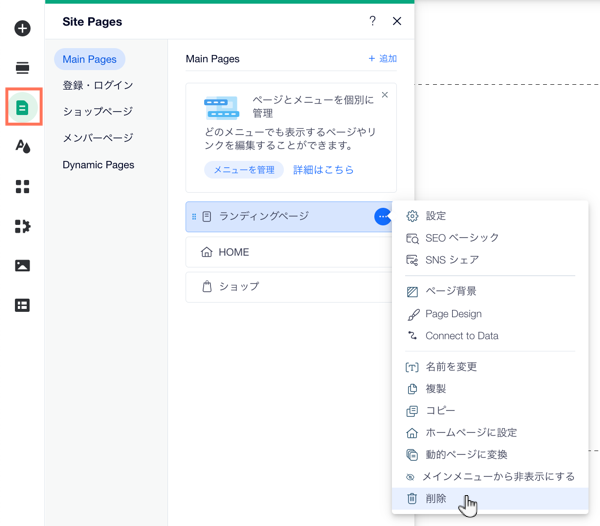Close the Site Pages panel
The width and height of the screenshot is (600, 526).
tap(397, 21)
